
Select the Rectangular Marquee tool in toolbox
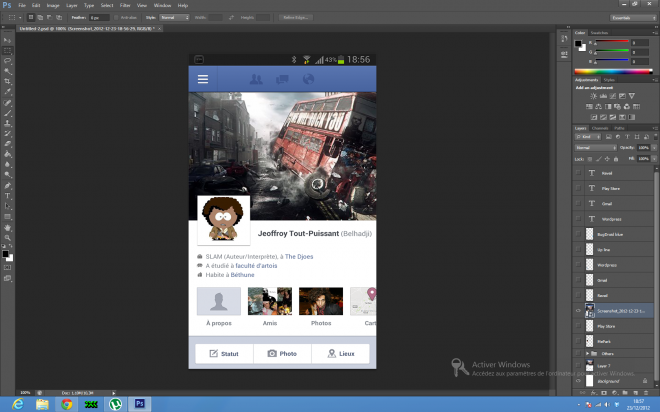8,51
